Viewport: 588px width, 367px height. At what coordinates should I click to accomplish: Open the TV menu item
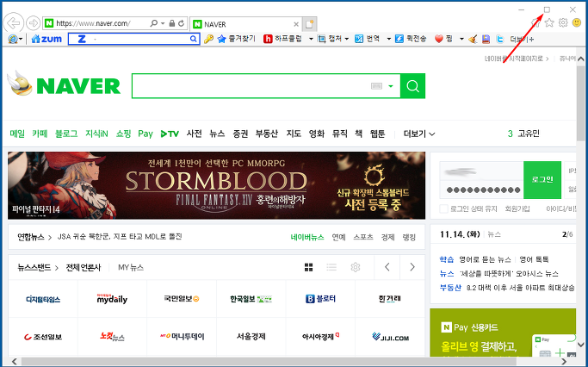(x=170, y=134)
